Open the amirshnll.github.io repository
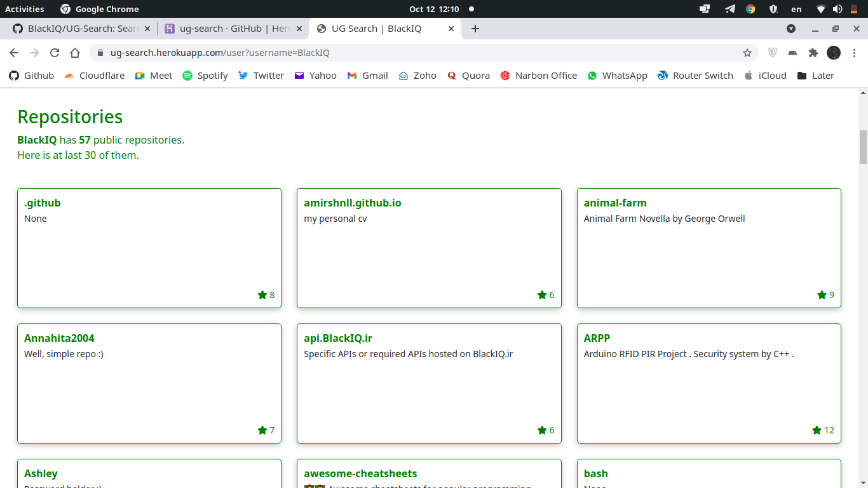Screen dimensions: 868x488 353,203
